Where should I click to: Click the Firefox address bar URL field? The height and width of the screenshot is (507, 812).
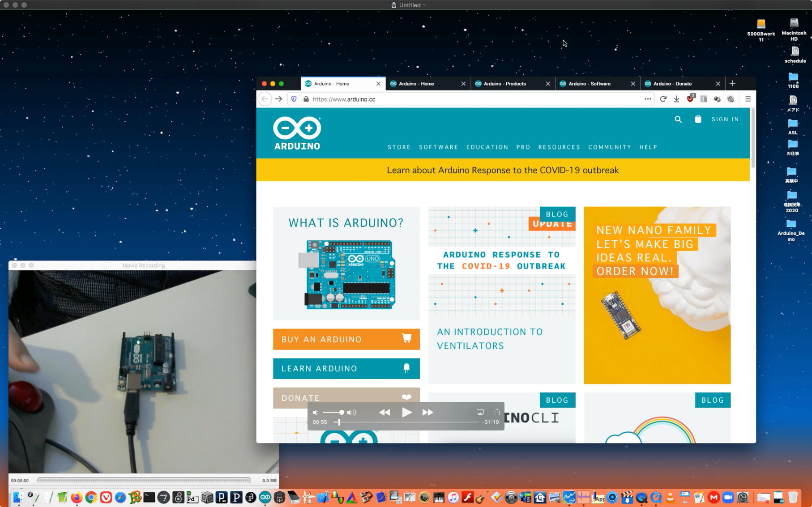[470, 99]
